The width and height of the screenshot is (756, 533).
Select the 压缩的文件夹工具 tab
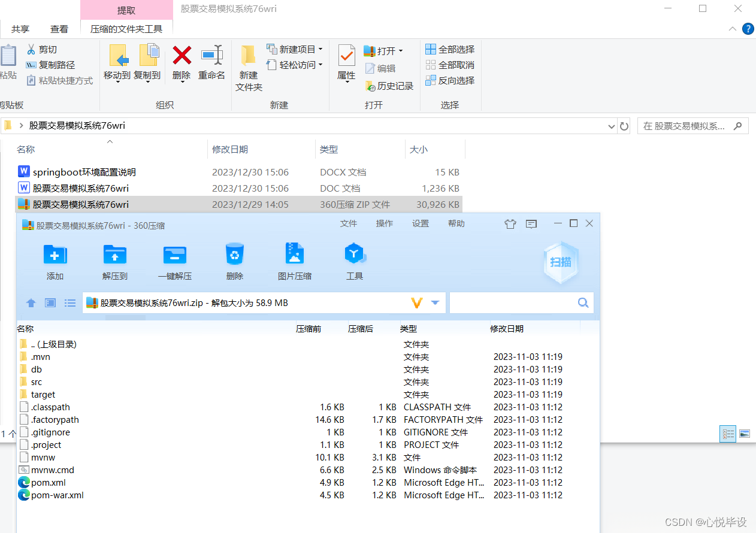126,29
